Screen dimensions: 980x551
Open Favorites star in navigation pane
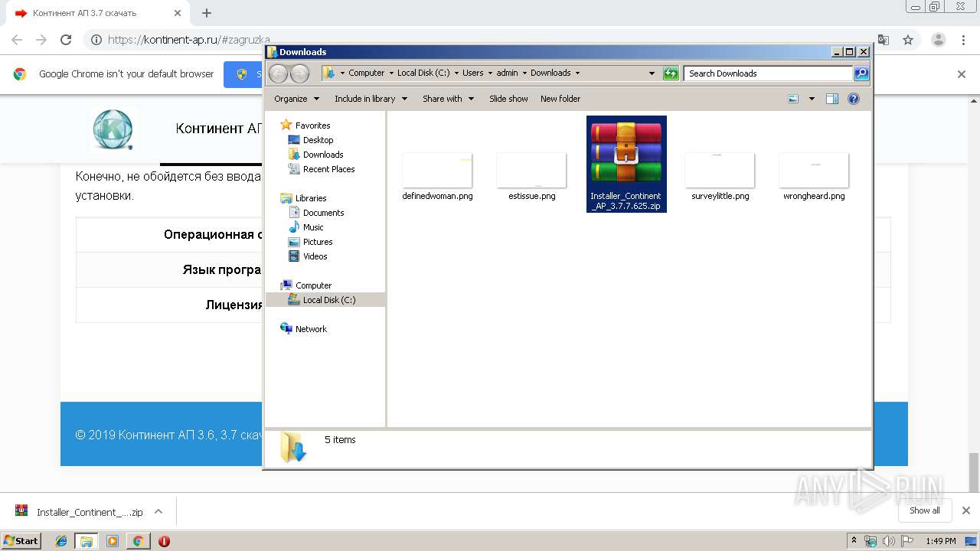click(x=286, y=125)
